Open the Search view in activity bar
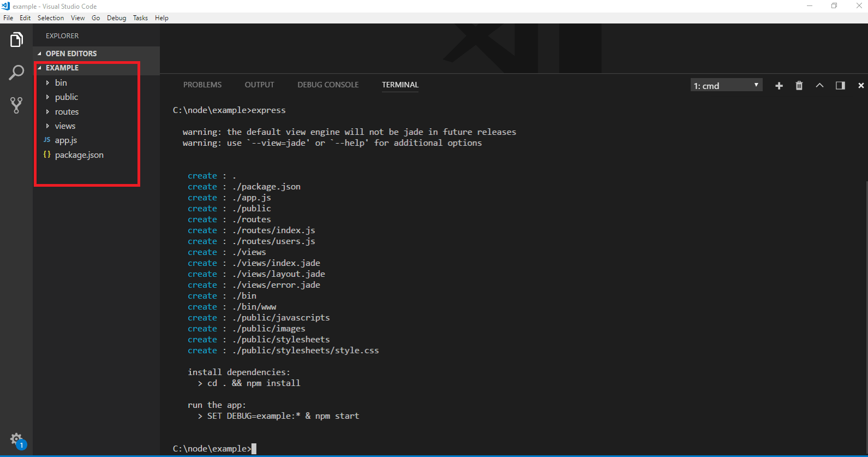The height and width of the screenshot is (457, 868). coord(16,73)
